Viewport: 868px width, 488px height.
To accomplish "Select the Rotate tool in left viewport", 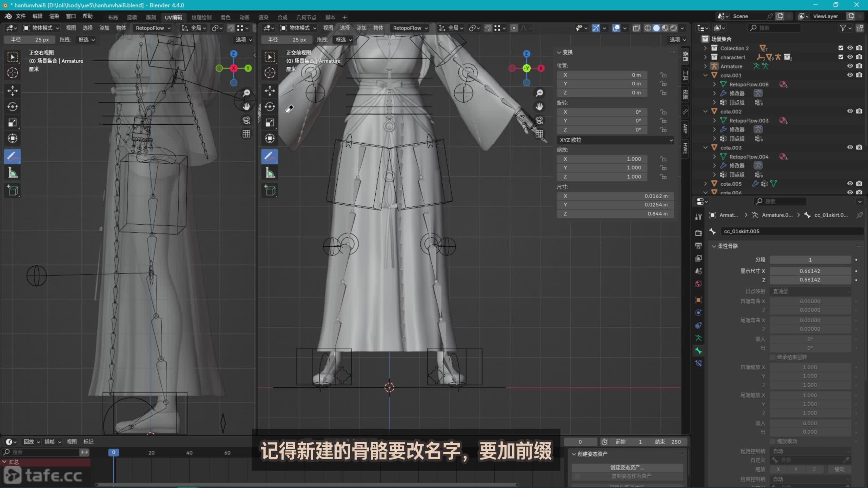I will 13,107.
